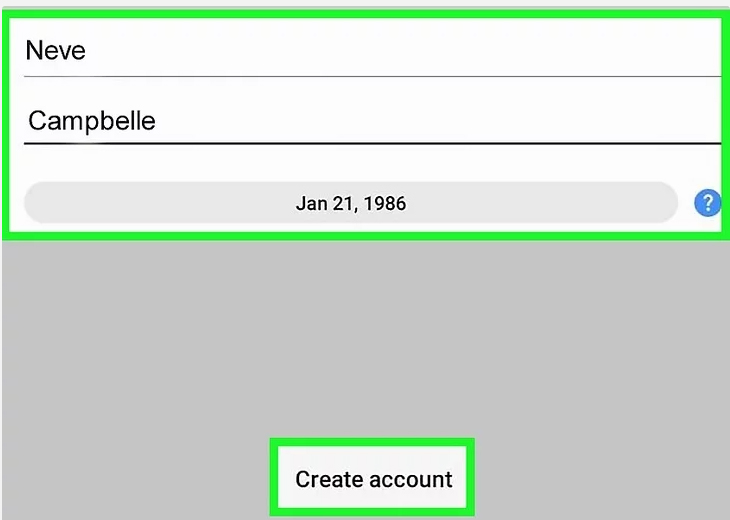Place cursor after the text Campbelle
The height and width of the screenshot is (520, 730).
pyautogui.click(x=157, y=121)
